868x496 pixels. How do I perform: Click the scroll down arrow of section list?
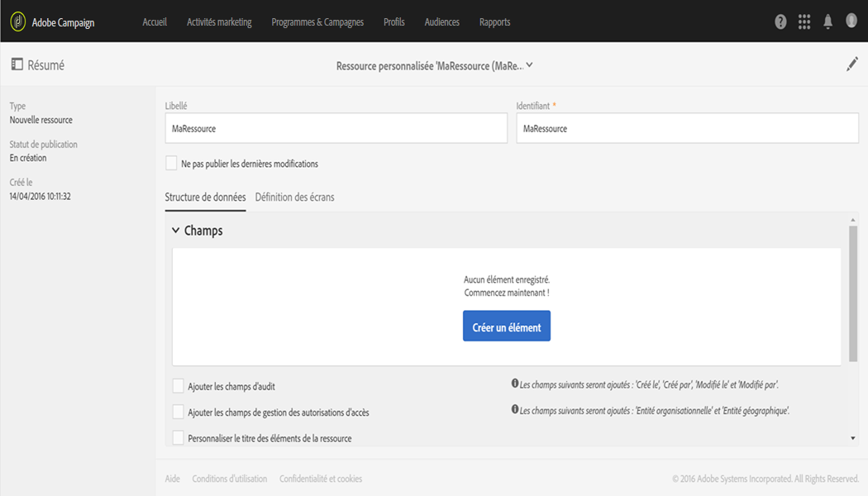(853, 438)
